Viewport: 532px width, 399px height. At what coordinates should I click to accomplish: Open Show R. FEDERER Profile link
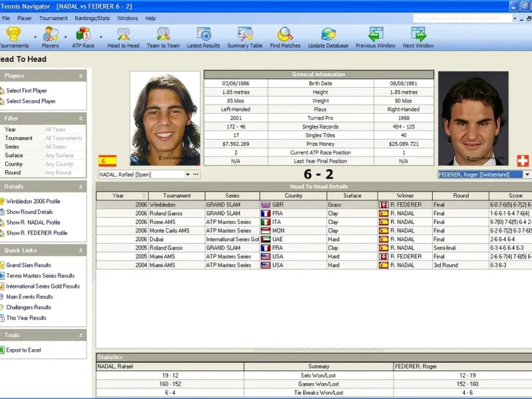37,233
